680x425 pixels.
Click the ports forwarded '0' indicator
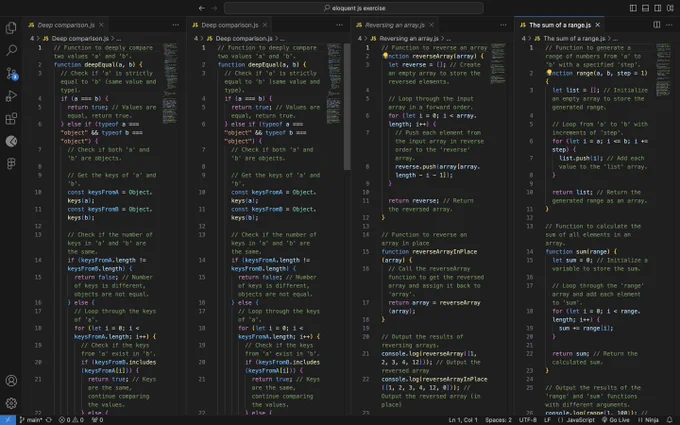pyautogui.click(x=98, y=420)
